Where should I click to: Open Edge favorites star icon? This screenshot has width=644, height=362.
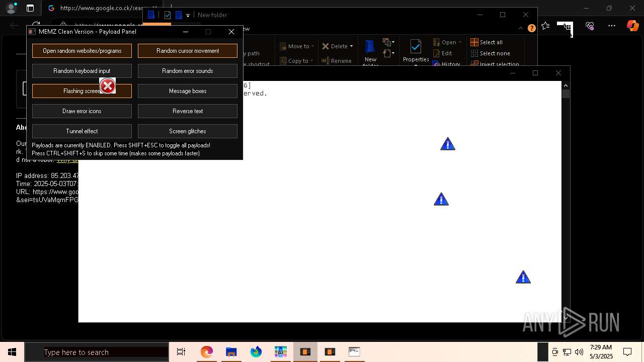click(x=545, y=26)
